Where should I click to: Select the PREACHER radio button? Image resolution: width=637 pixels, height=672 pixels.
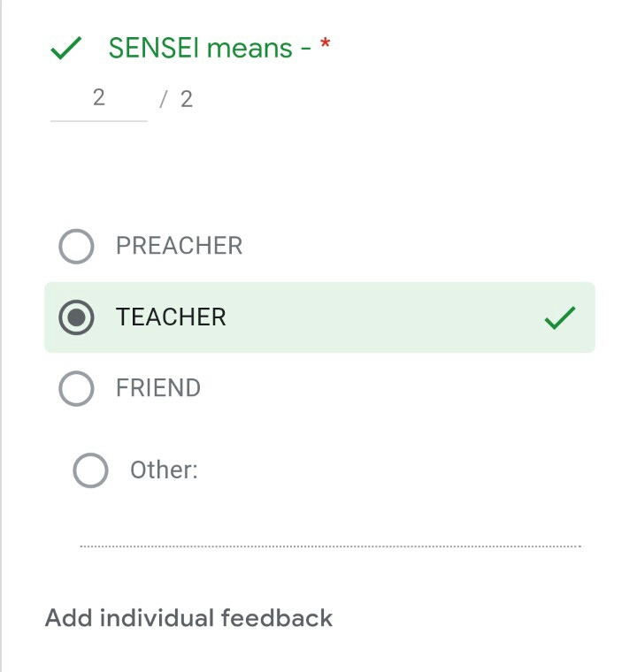[76, 246]
